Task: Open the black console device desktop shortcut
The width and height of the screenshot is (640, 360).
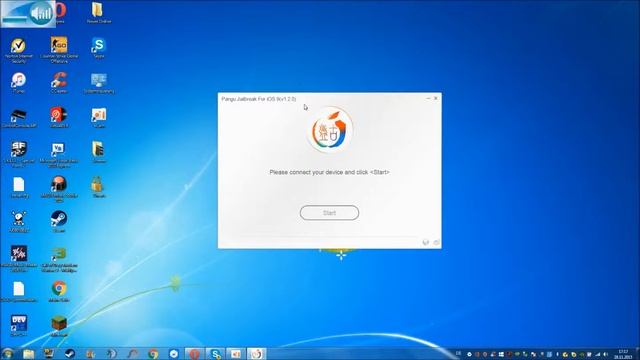Action: (18, 118)
